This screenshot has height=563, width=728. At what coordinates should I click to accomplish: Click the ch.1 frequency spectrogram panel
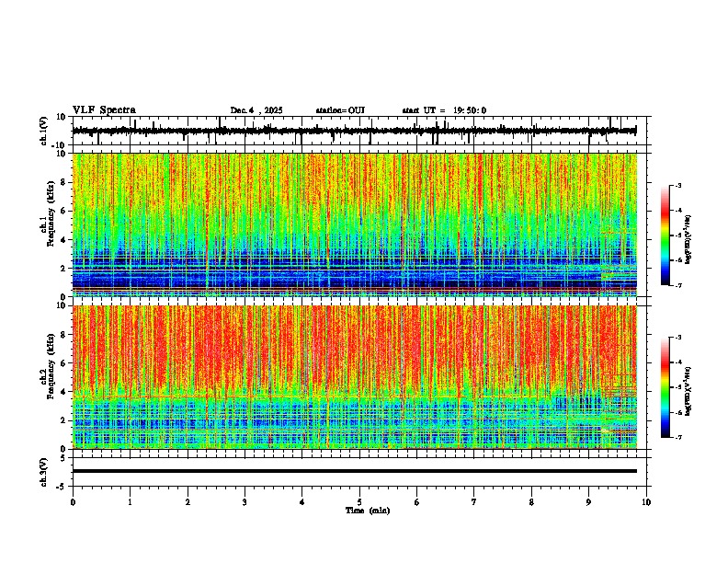[355, 224]
